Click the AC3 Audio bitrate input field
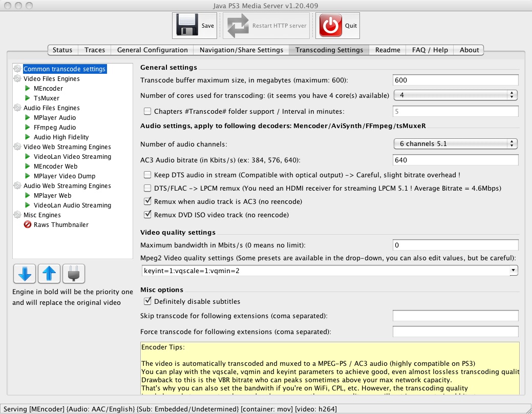The height and width of the screenshot is (414, 532). [x=455, y=160]
